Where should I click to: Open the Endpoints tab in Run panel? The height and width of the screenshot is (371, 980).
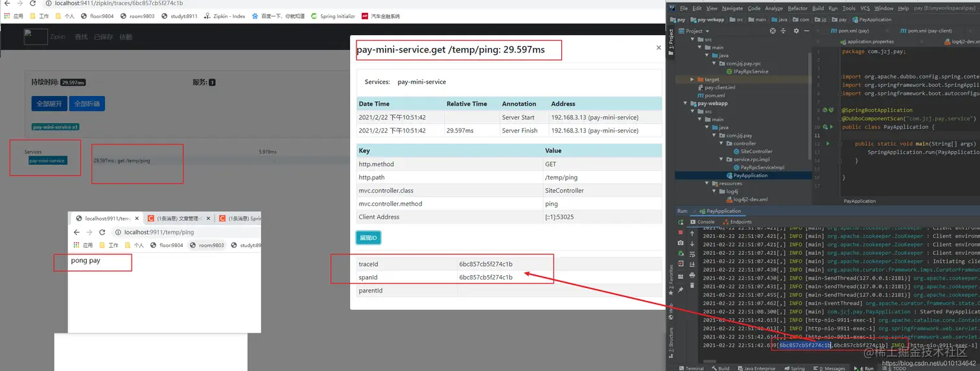[737, 222]
